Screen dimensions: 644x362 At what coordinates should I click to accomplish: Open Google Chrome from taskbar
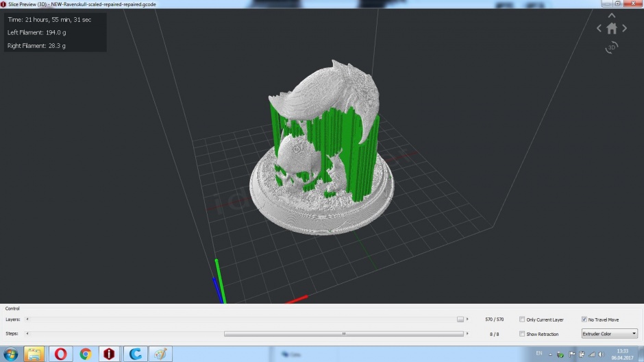coord(86,354)
